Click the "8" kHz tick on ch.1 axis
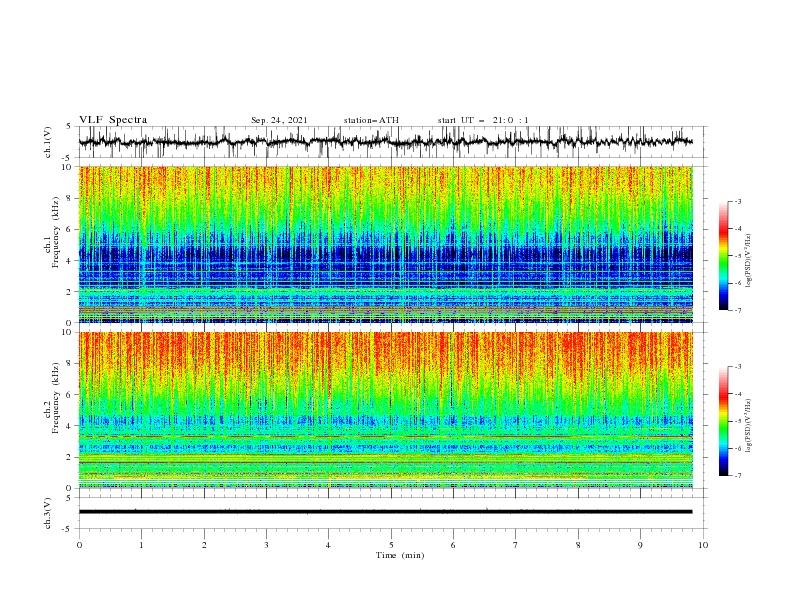792x612 pixels. [x=70, y=198]
